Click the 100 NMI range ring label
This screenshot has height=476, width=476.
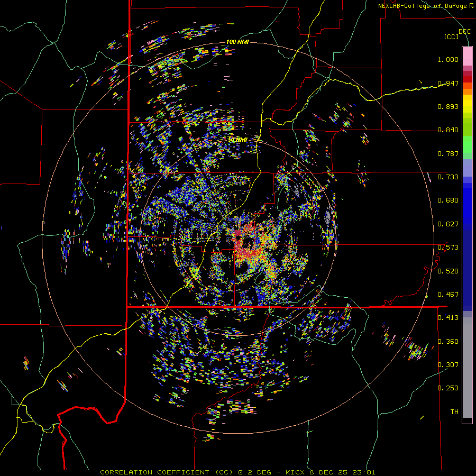coord(237,42)
